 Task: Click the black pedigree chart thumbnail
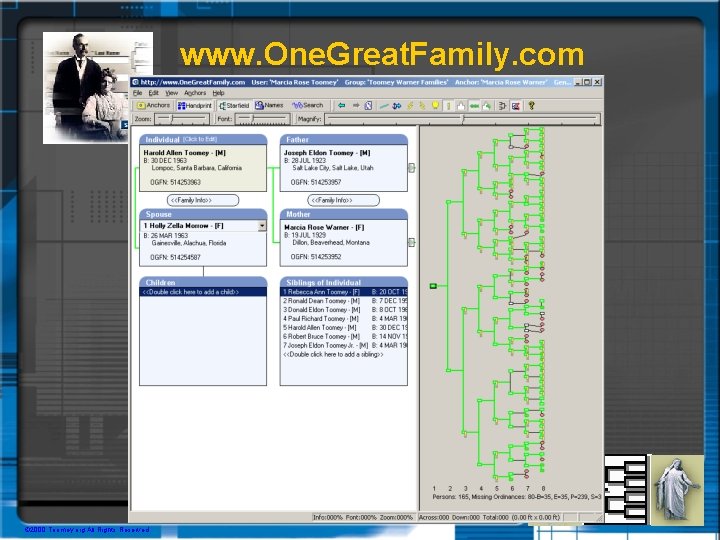[x=625, y=489]
